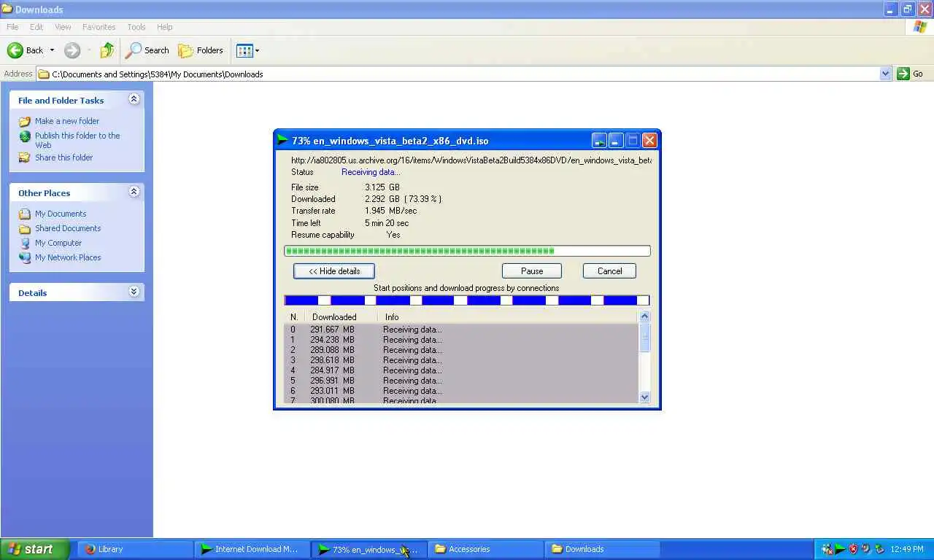Screen dimensions: 934x560
Task: Toggle the Folders pane button
Action: [x=201, y=50]
